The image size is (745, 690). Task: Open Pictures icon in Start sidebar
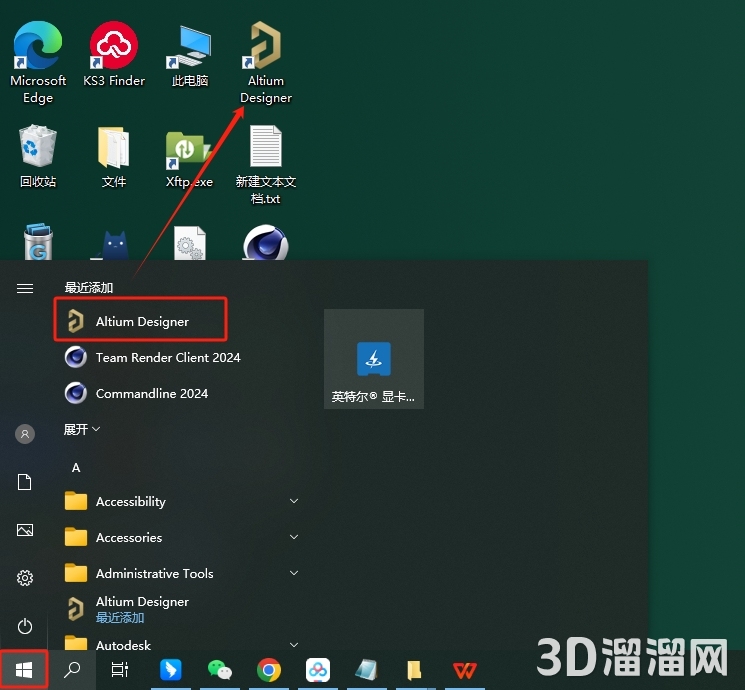tap(25, 530)
